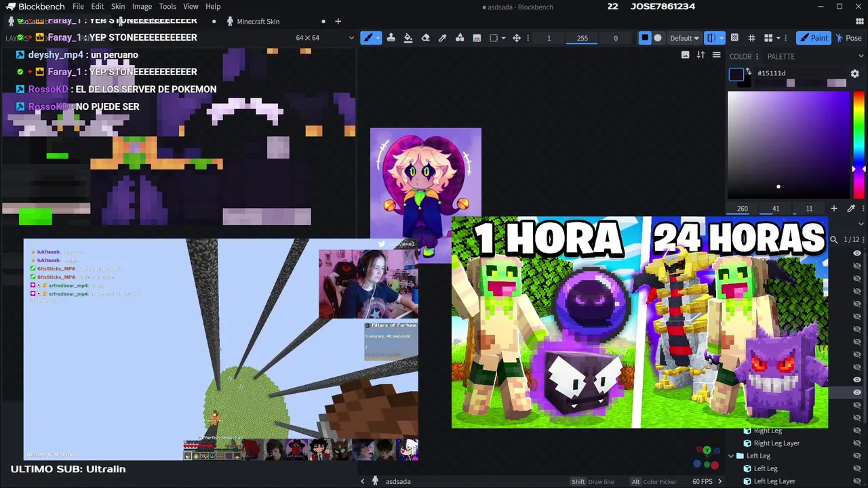Open the View menu

[191, 7]
